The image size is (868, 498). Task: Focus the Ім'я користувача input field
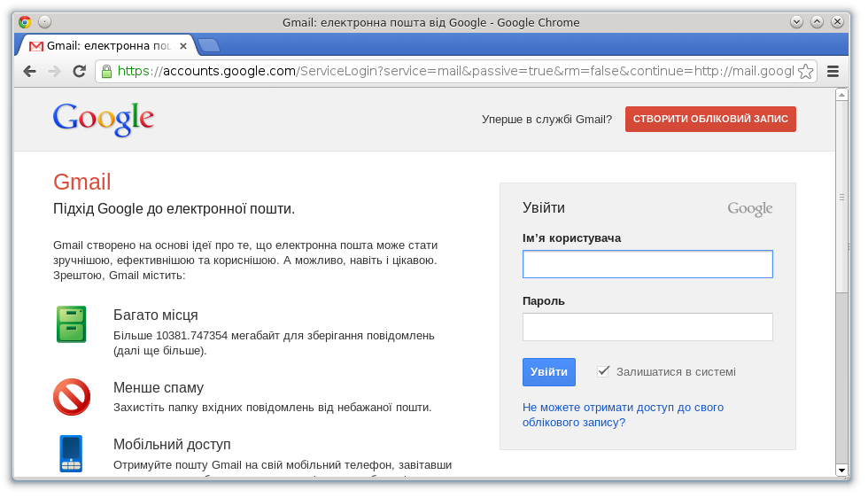coord(647,264)
